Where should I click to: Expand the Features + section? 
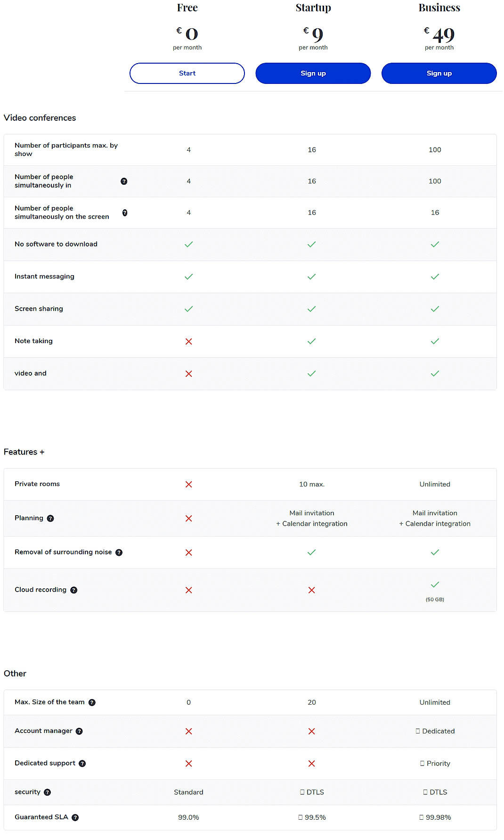coord(24,452)
